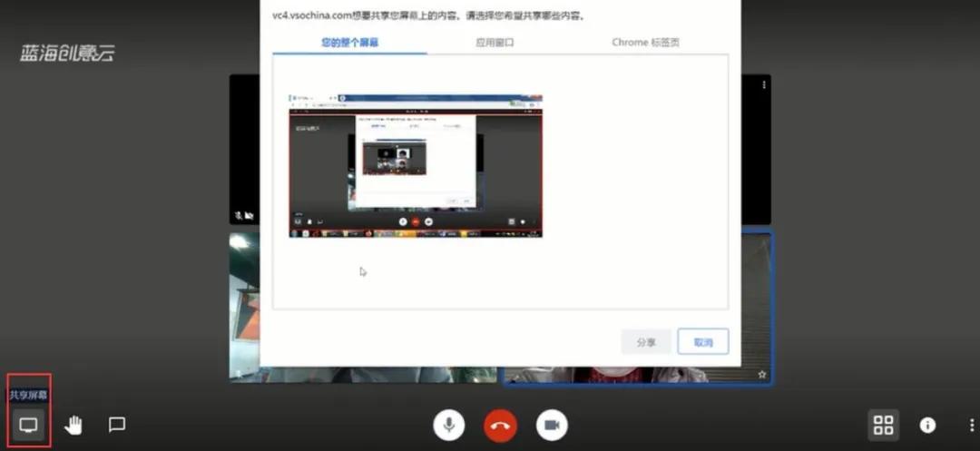
Task: Click the 蓝海创意云 logo
Action: tap(67, 54)
